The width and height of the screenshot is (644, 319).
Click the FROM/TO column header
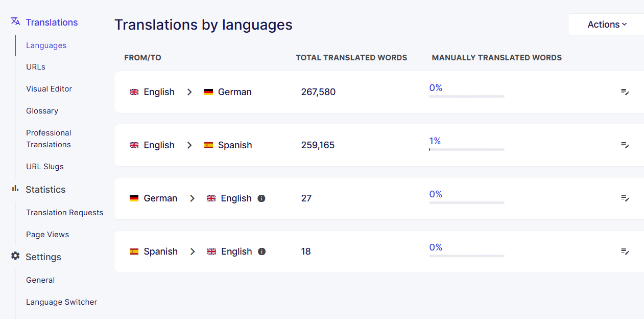pos(142,58)
